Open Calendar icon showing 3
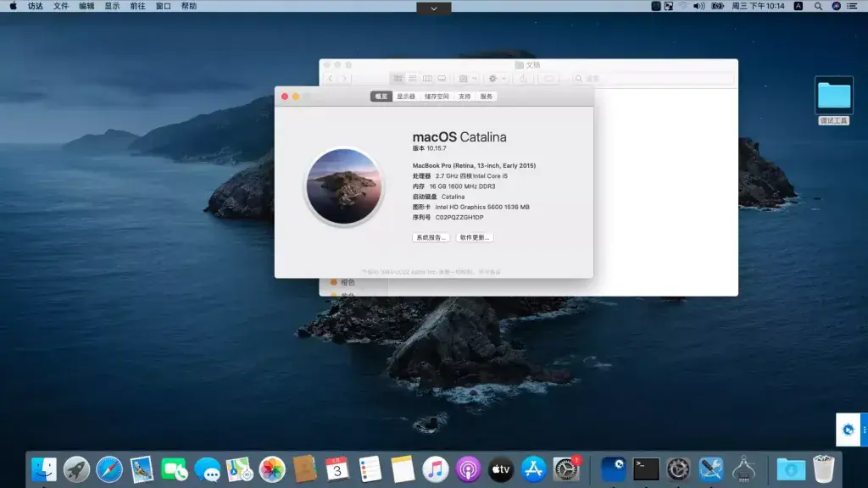Image resolution: width=868 pixels, height=488 pixels. [337, 469]
